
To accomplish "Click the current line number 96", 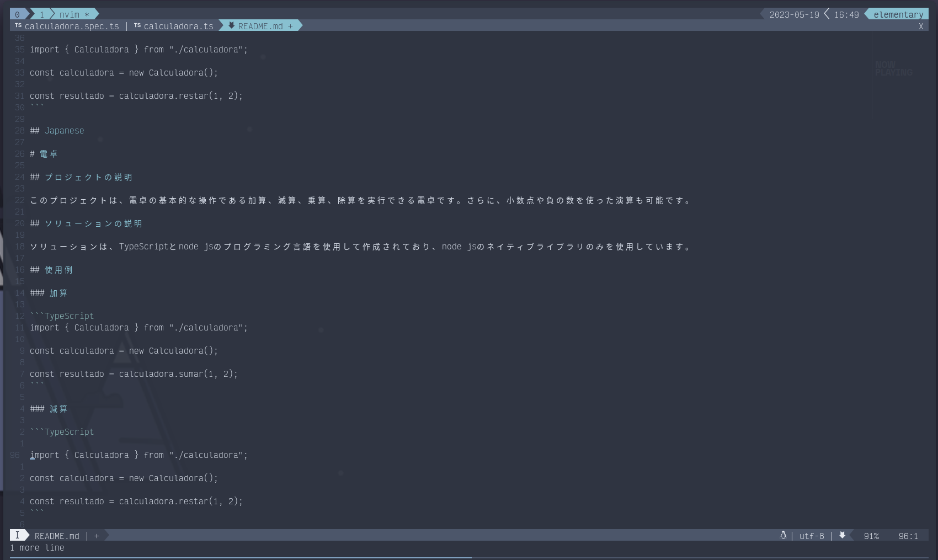I will [15, 455].
